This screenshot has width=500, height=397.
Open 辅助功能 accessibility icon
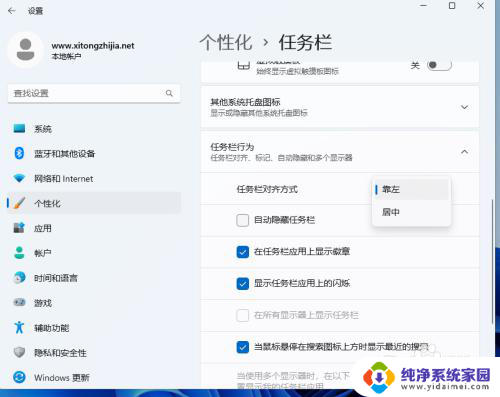point(19,328)
